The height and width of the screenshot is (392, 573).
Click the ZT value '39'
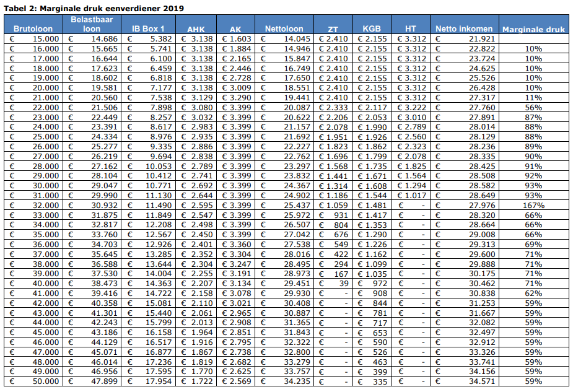tap(344, 284)
